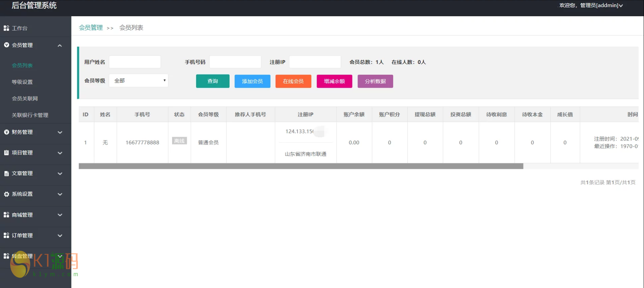
Task: Click the blue 添加会员 button
Action: coord(252,81)
